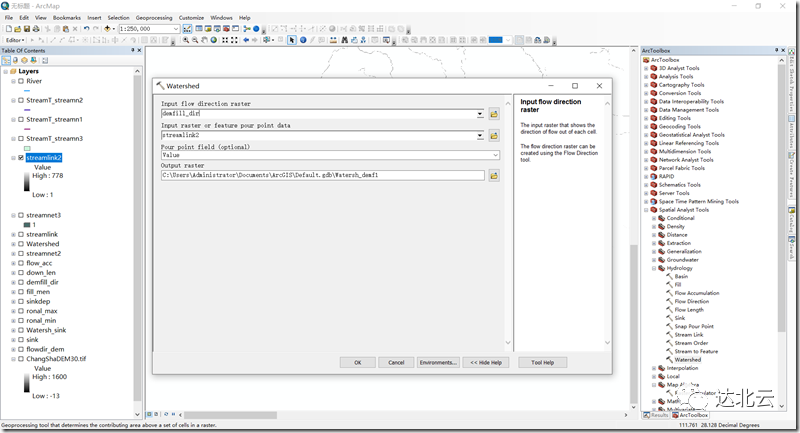This screenshot has width=800, height=433.
Task: Click the Measure tool icon
Action: [333, 40]
